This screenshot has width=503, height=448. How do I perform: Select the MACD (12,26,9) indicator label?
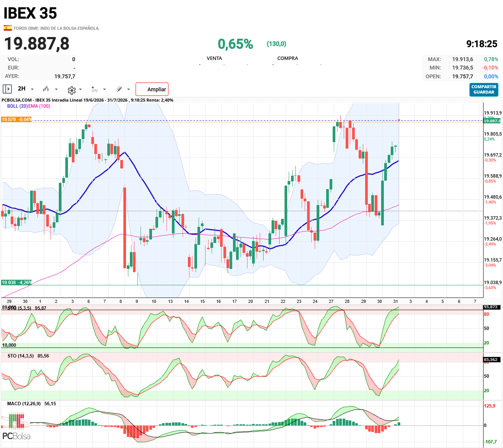[24, 404]
